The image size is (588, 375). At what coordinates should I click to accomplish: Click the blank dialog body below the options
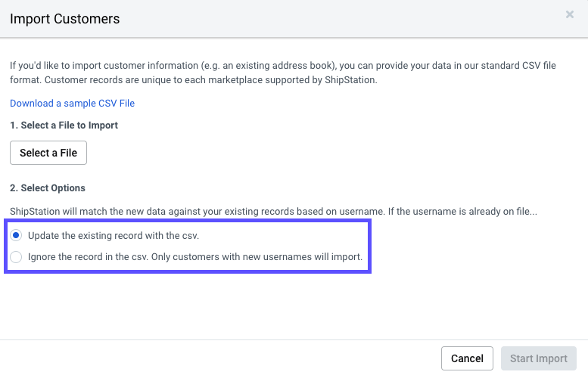pyautogui.click(x=294, y=306)
